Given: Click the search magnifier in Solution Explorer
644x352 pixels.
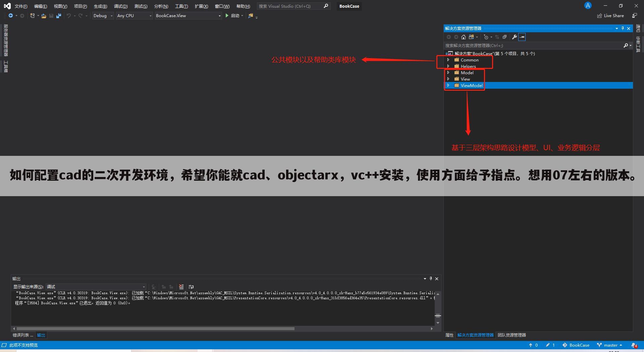Looking at the screenshot, I should (x=626, y=45).
